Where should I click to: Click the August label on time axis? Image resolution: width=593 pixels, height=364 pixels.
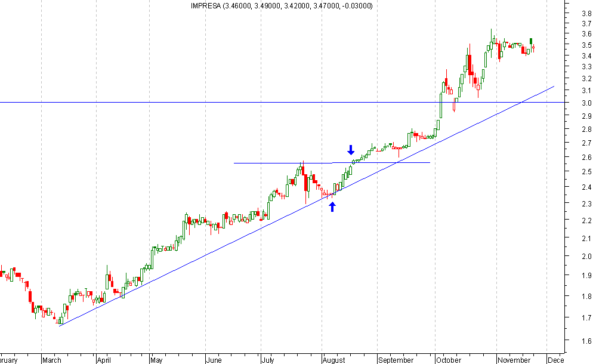pyautogui.click(x=334, y=360)
